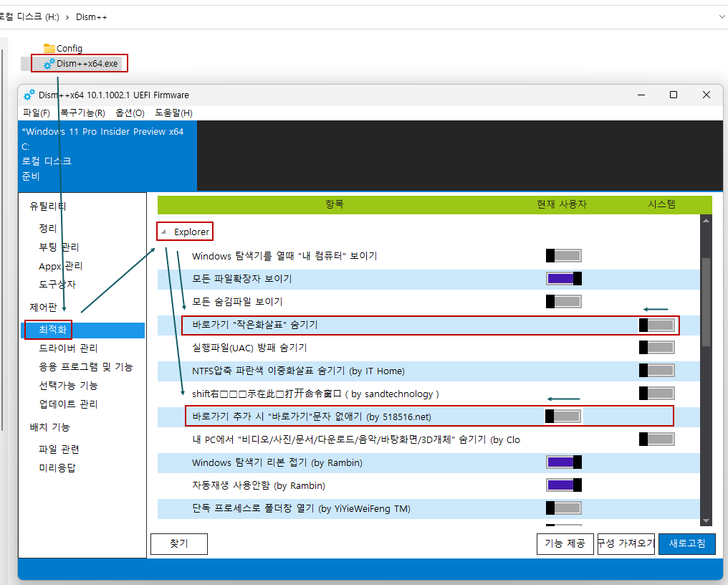
Task: Click the Dism++ breadcrumb in address bar
Action: click(92, 17)
